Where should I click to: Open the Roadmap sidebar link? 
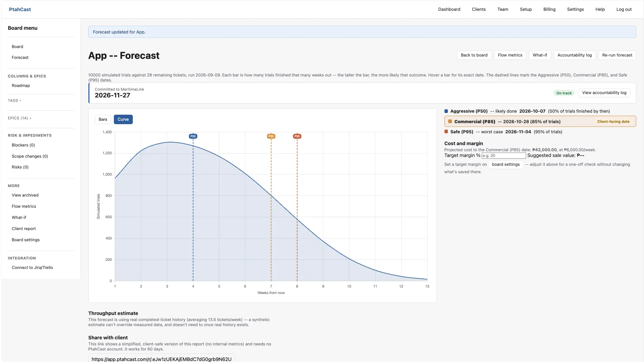point(21,86)
